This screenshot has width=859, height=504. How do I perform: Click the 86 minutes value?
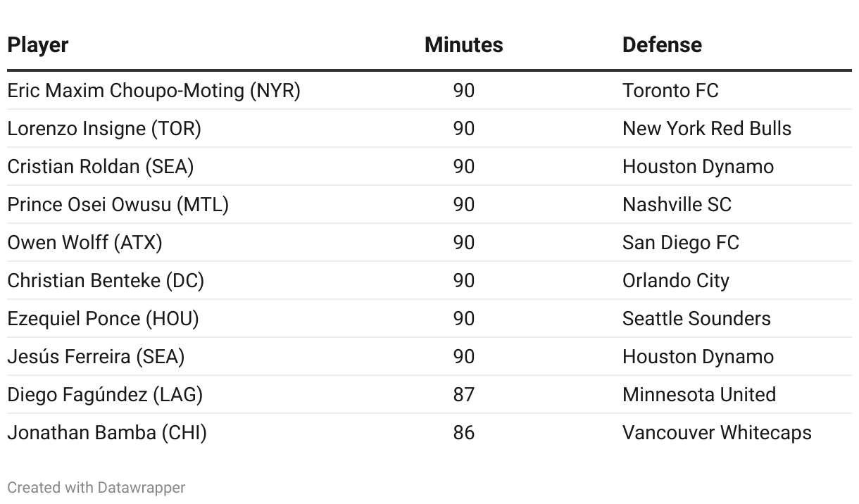coord(463,433)
